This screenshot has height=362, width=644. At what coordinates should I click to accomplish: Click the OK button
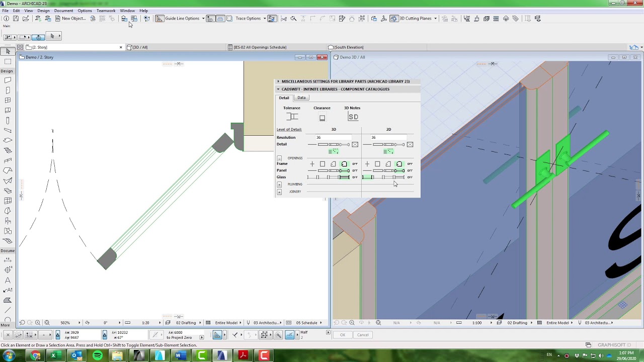343,335
